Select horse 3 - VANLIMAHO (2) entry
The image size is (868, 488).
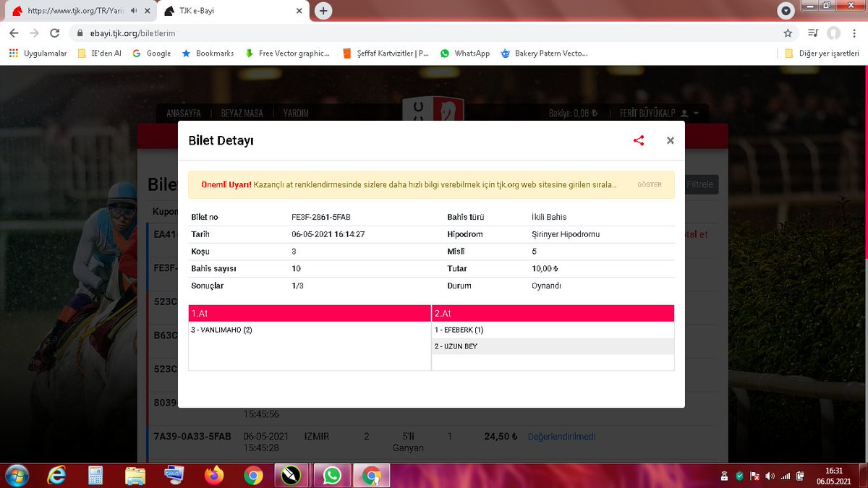click(x=221, y=330)
